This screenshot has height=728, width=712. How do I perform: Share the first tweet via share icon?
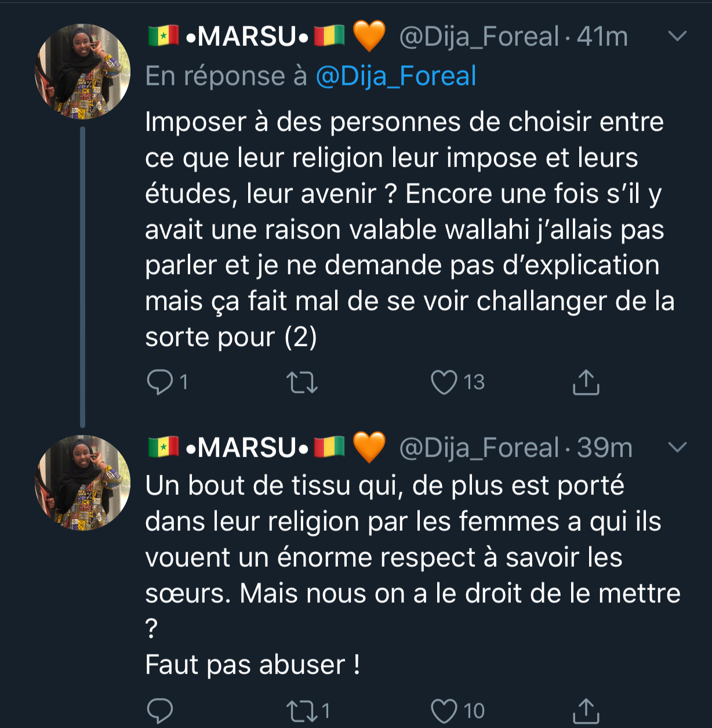(586, 382)
